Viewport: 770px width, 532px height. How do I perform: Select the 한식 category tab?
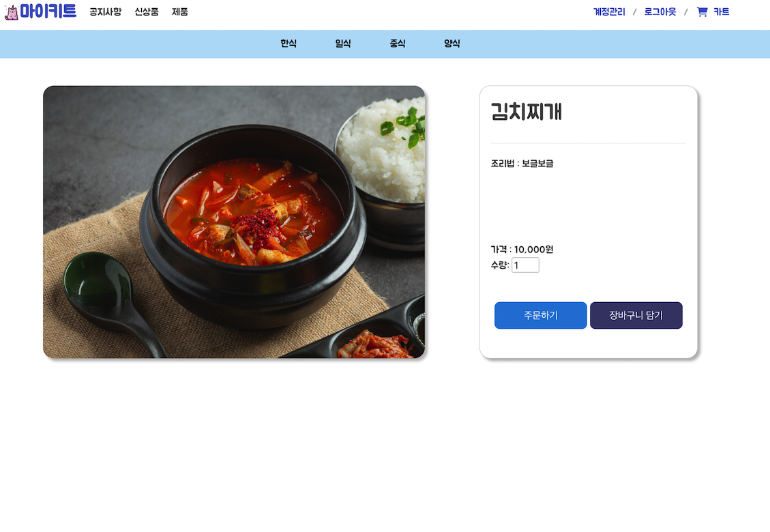point(288,43)
